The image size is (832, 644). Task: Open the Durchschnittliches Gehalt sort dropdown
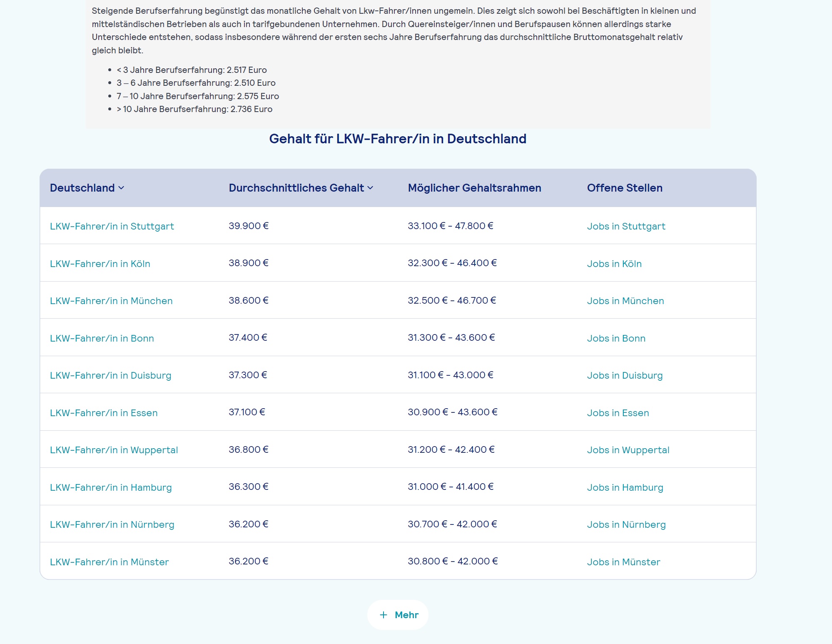[x=370, y=188]
